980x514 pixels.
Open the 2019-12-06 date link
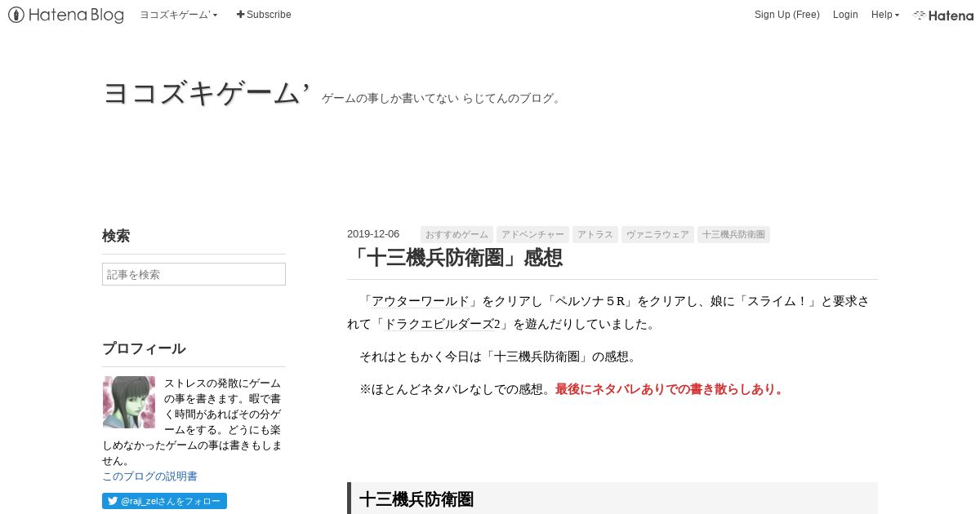tap(373, 234)
